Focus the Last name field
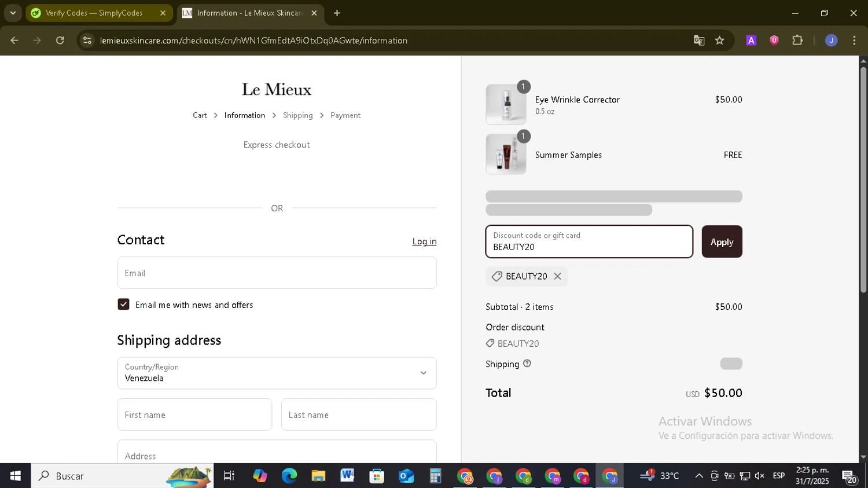The height and width of the screenshot is (488, 868). (359, 414)
